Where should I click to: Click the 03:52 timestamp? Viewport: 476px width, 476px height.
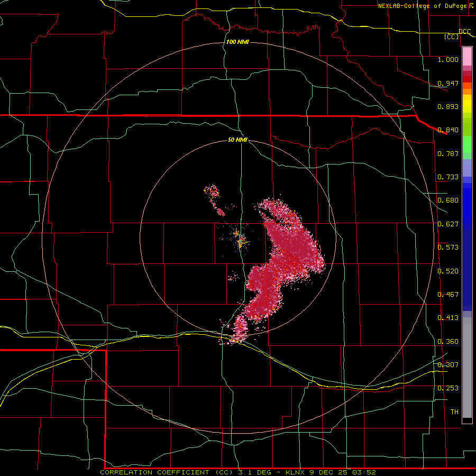coord(364,472)
